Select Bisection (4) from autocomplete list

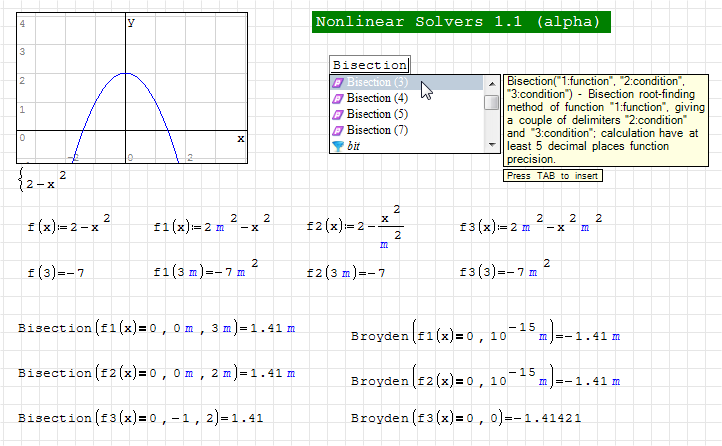[x=377, y=99]
